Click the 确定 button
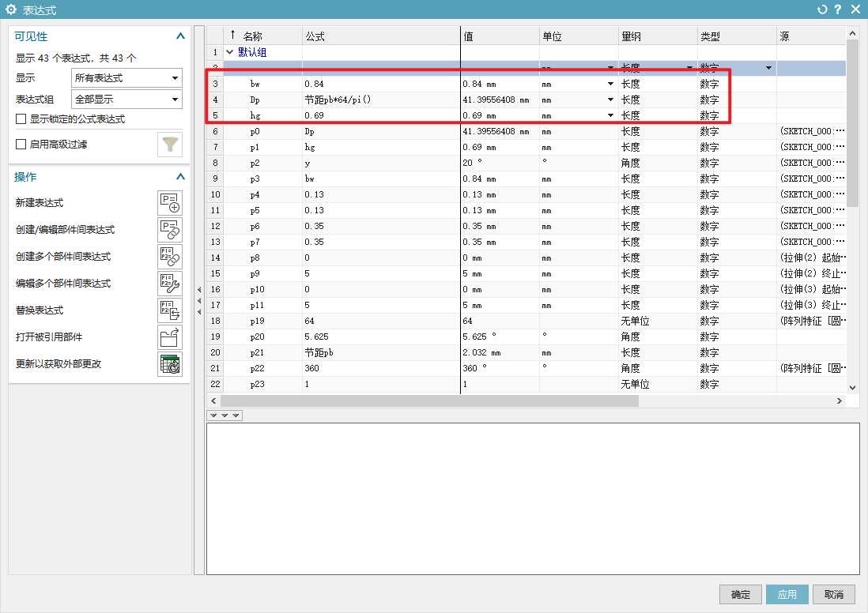 click(x=740, y=595)
